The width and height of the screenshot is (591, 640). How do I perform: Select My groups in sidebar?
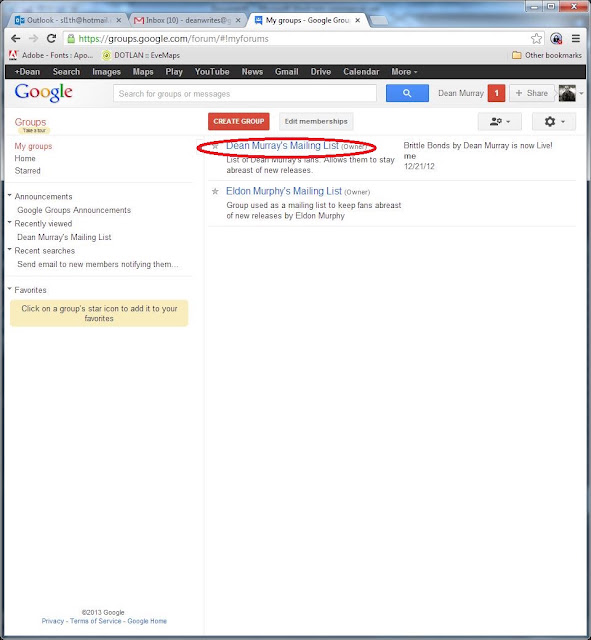pos(33,146)
